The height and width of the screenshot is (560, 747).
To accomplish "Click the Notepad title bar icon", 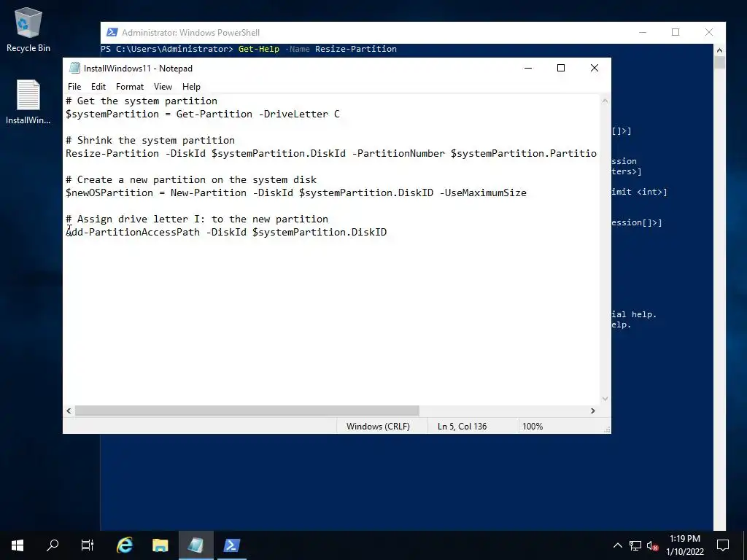I will click(x=74, y=68).
